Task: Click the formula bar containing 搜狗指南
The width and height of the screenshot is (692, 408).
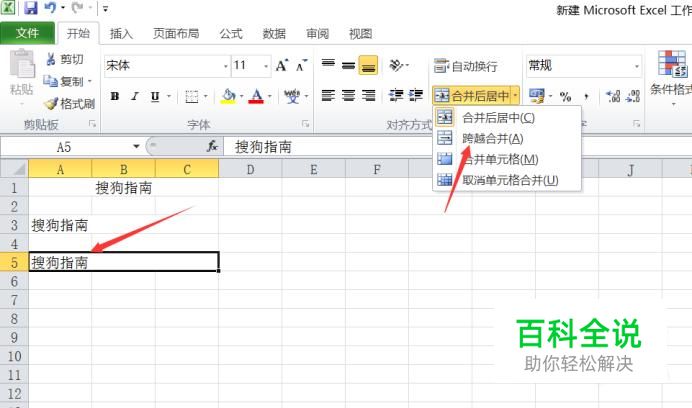Action: coord(457,147)
